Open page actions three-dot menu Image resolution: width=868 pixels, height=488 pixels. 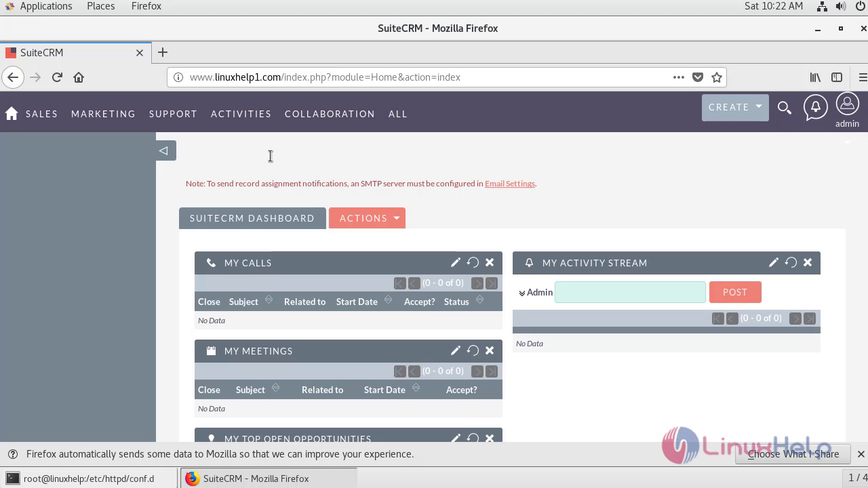click(679, 77)
